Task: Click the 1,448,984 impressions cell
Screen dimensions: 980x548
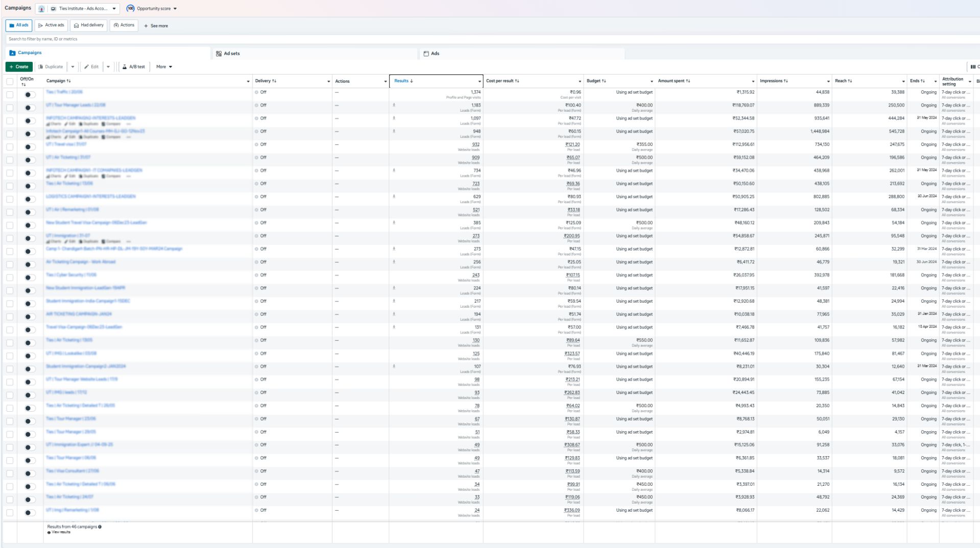Action: click(x=795, y=134)
